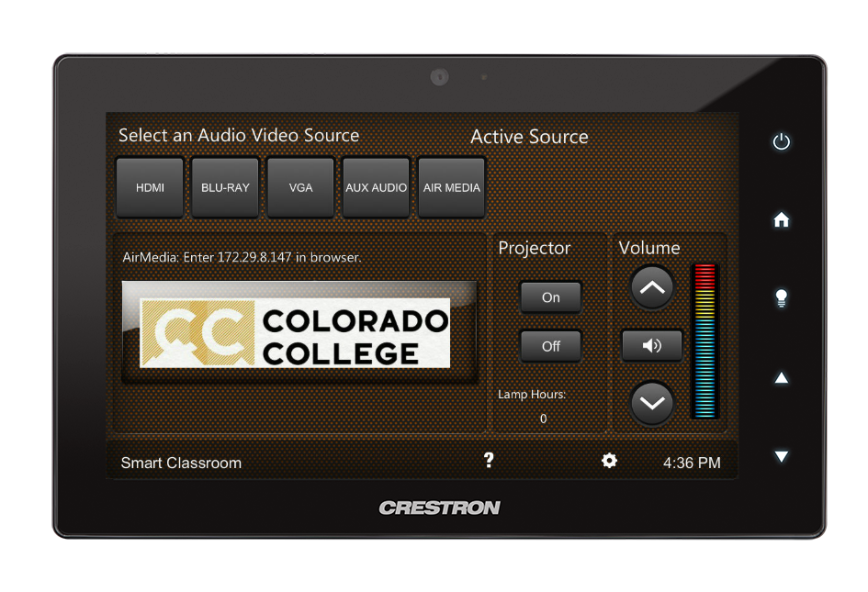Tap the power icon on bezel

tap(781, 141)
